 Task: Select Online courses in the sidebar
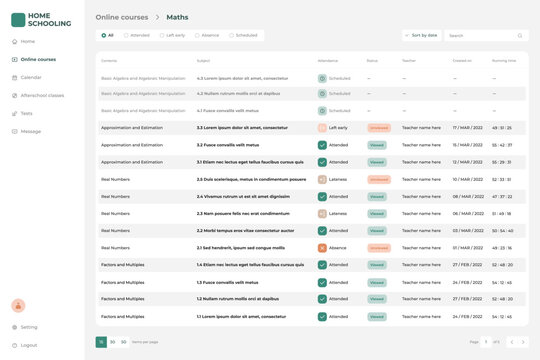coord(34,59)
